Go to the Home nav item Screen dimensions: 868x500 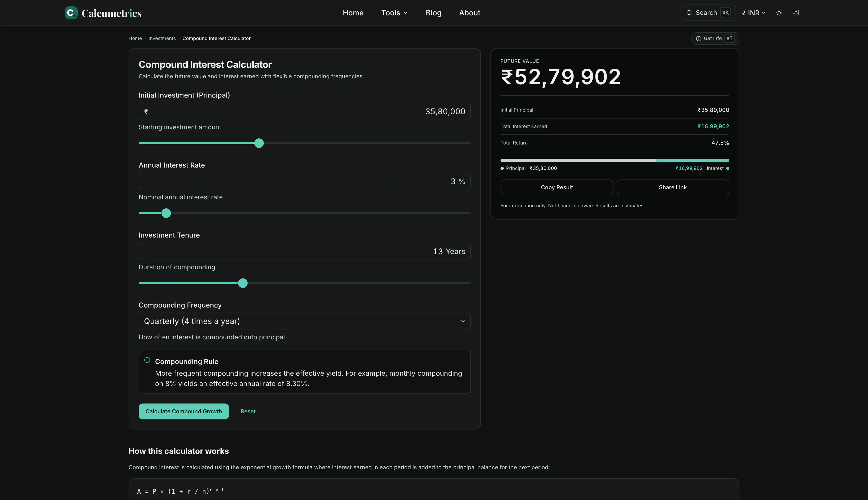353,13
